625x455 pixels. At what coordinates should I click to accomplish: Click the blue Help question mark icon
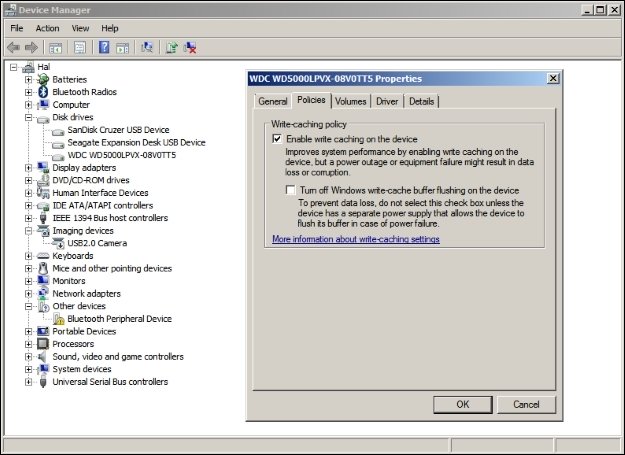104,47
